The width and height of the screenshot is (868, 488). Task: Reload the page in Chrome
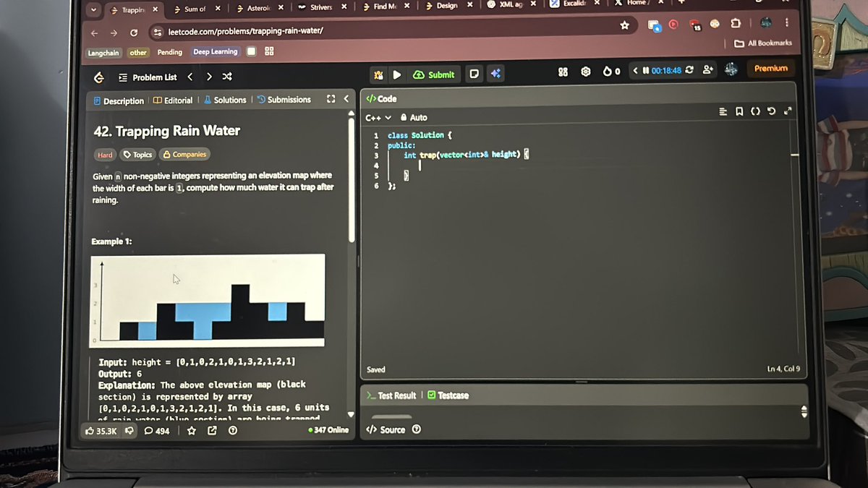(134, 33)
